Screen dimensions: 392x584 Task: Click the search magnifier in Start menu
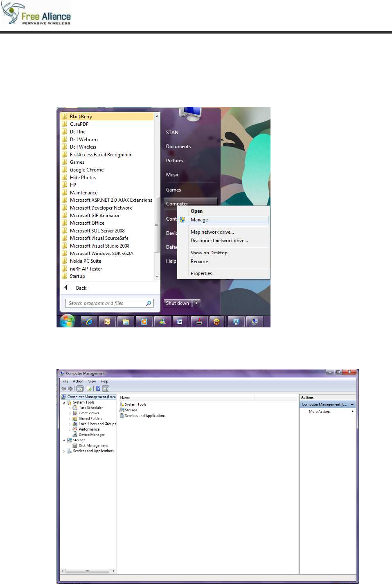(149, 303)
